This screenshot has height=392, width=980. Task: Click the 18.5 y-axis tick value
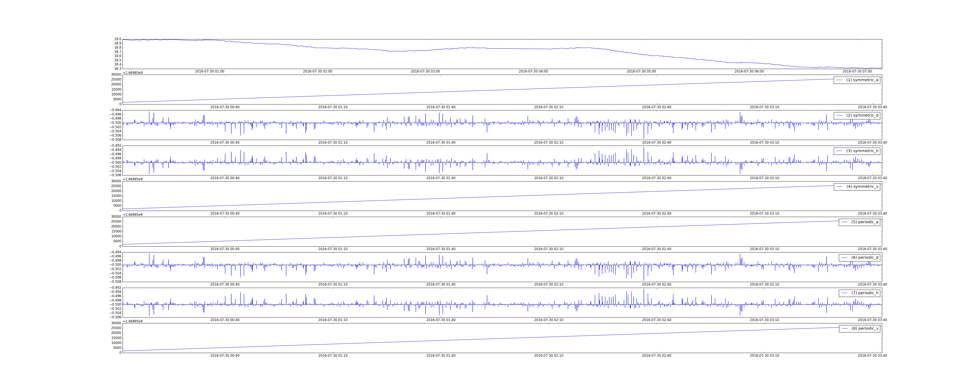pos(118,60)
